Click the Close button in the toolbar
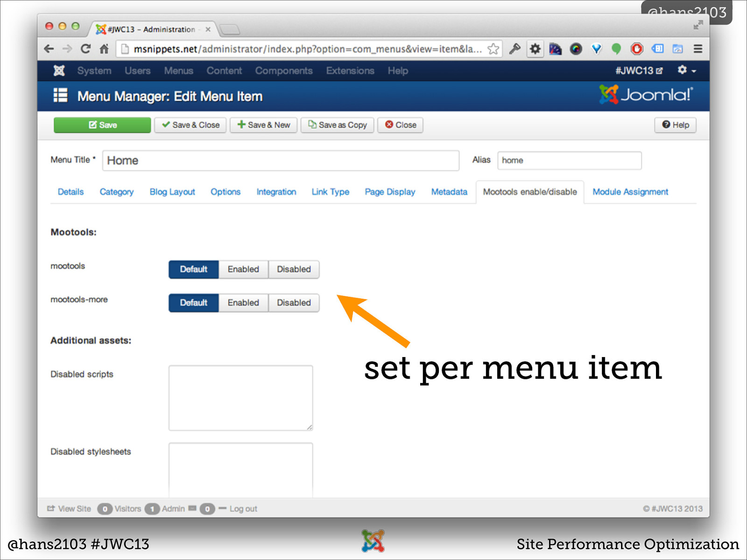This screenshot has width=747, height=560. [401, 125]
